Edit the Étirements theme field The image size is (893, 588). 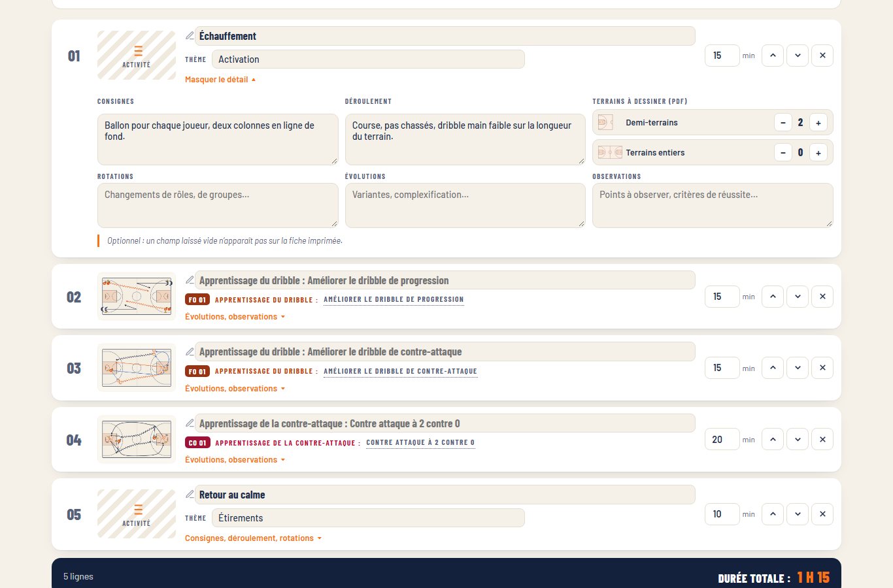coord(368,518)
